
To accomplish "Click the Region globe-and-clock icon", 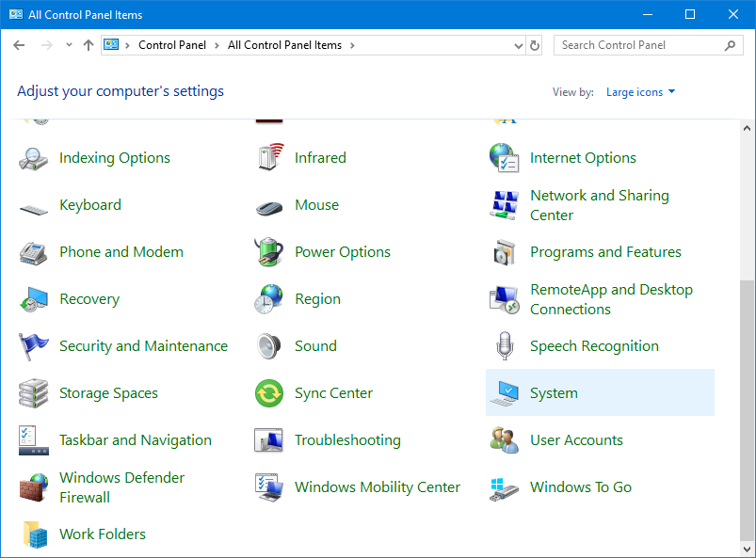I will click(268, 298).
